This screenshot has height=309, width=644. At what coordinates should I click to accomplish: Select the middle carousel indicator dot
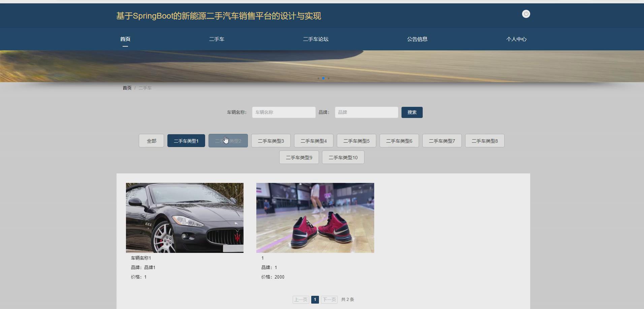click(x=323, y=78)
